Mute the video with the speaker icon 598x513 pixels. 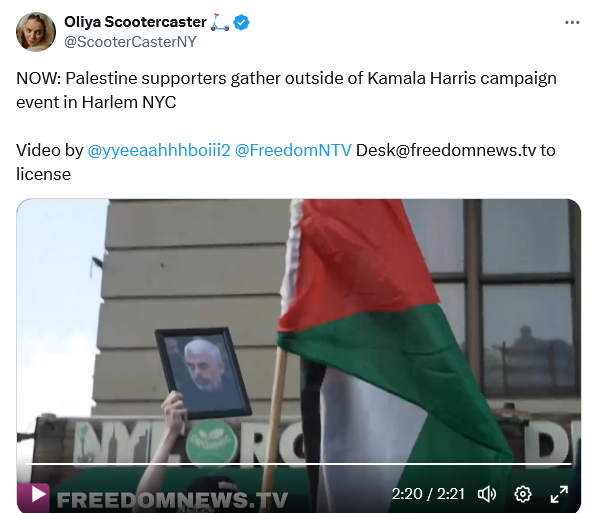pos(487,494)
